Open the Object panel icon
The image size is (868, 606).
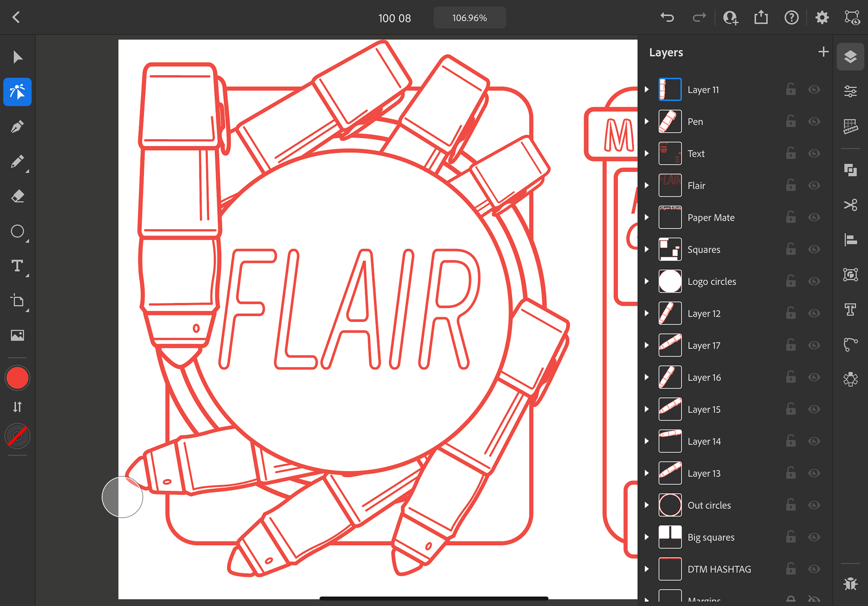tap(850, 274)
